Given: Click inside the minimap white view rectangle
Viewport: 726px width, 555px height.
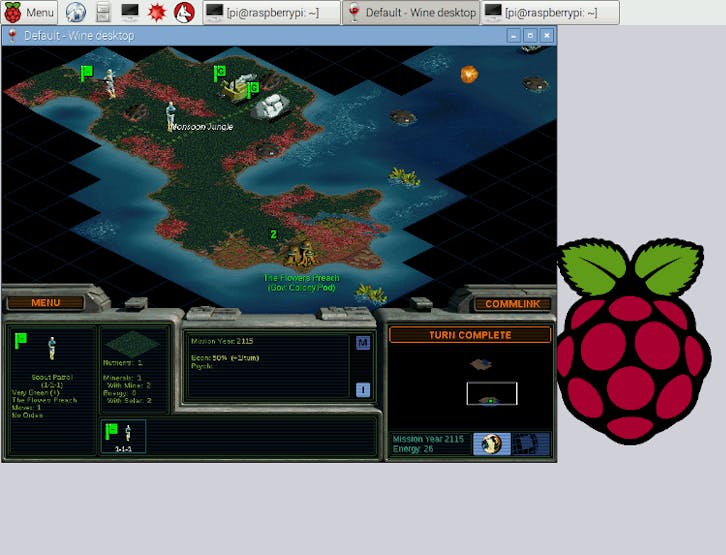Looking at the screenshot, I should pyautogui.click(x=492, y=393).
